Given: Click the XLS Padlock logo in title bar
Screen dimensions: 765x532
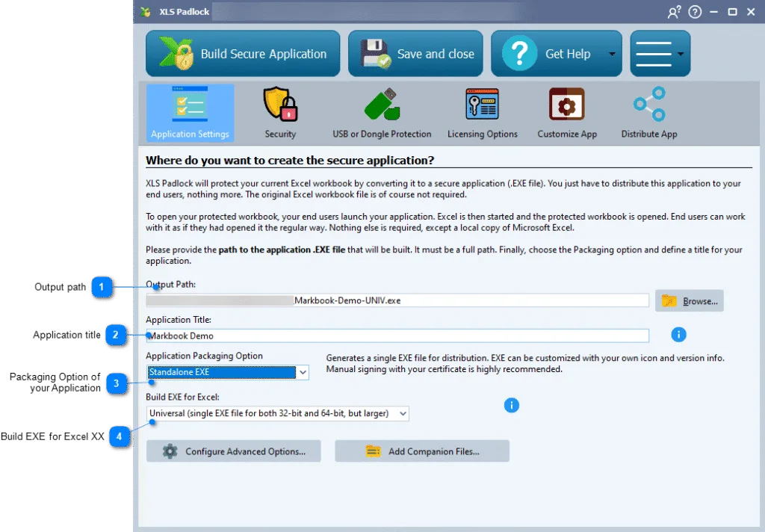Looking at the screenshot, I should point(146,12).
